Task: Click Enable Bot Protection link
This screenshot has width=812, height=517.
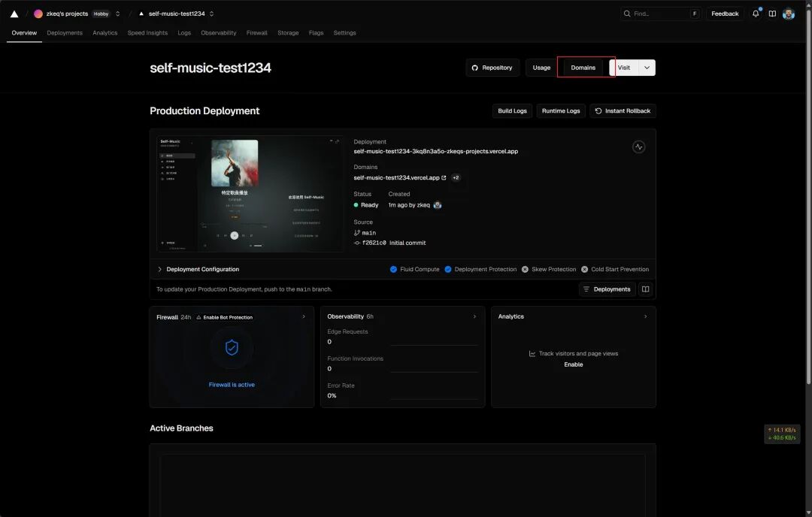Action: tap(224, 317)
